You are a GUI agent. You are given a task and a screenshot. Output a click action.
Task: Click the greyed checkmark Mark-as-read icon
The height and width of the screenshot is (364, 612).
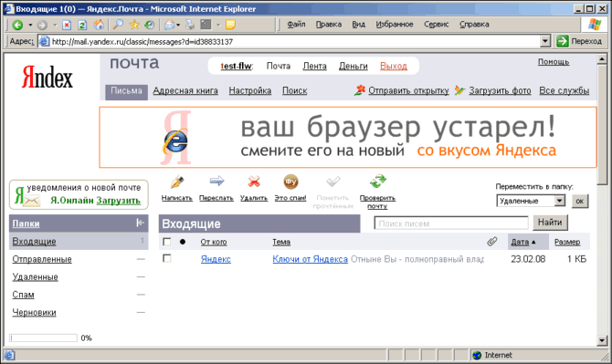(332, 182)
